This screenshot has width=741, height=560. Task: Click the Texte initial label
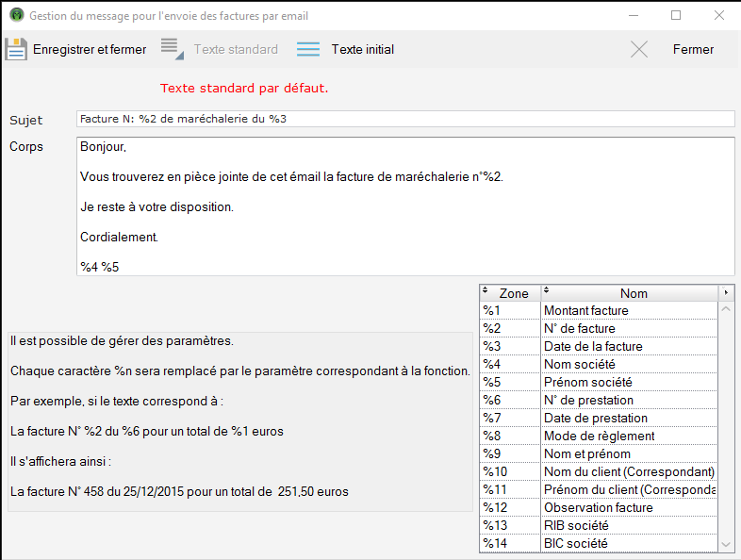(x=362, y=49)
